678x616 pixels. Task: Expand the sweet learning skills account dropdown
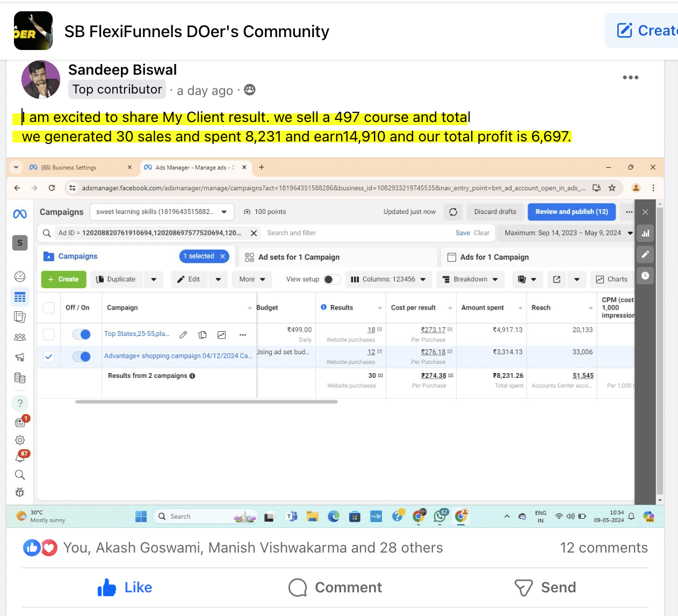pos(162,212)
